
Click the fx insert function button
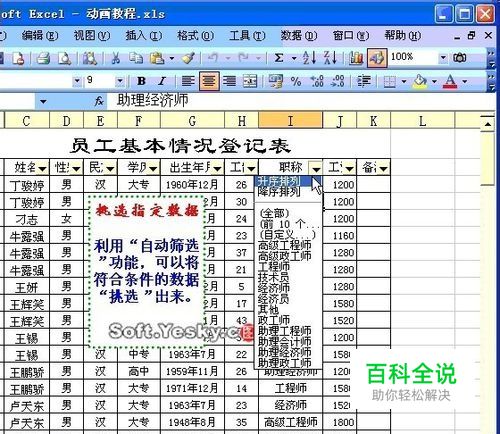click(99, 101)
